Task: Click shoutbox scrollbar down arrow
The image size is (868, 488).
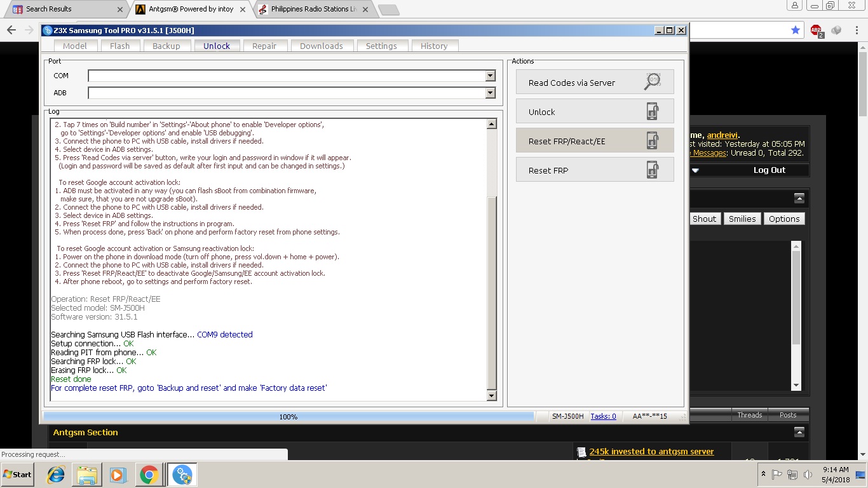Action: pos(796,386)
